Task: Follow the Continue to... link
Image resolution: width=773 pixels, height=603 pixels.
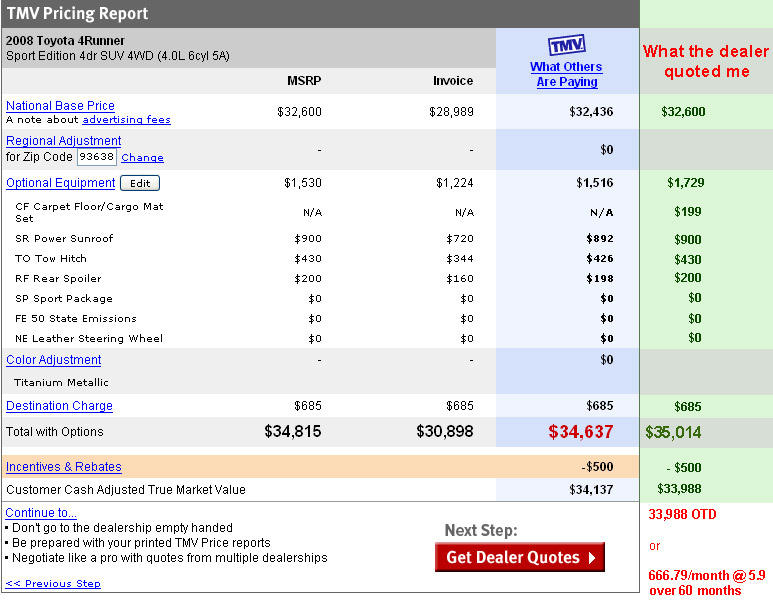Action: click(41, 513)
